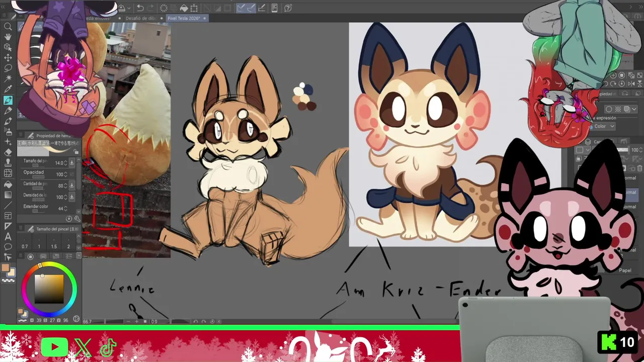644x362 pixels.
Task: Click the smartphone connect icon
Action: click(274, 8)
